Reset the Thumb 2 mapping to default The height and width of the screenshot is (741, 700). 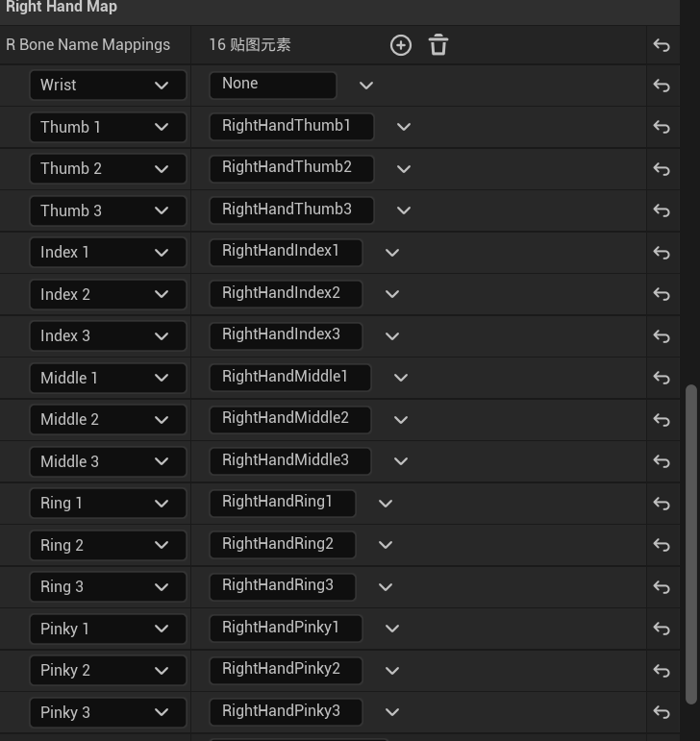click(x=662, y=169)
